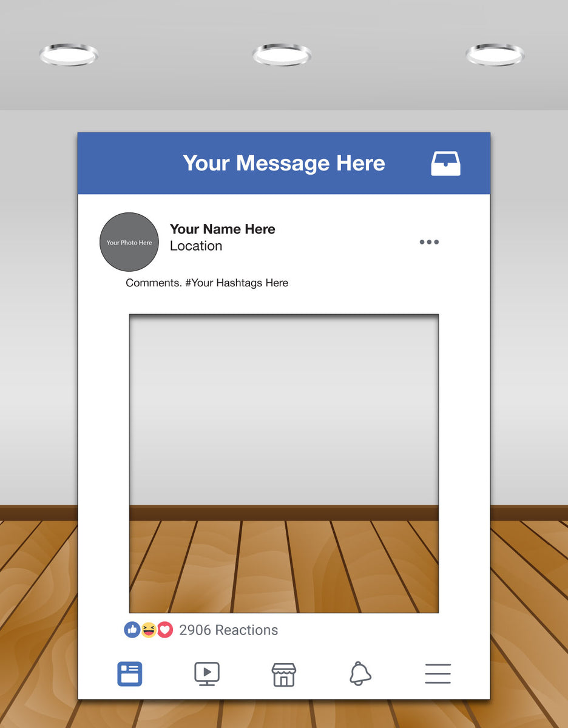Viewport: 568px width, 728px height.
Task: Click the Comments hashtag text line
Action: click(x=207, y=283)
